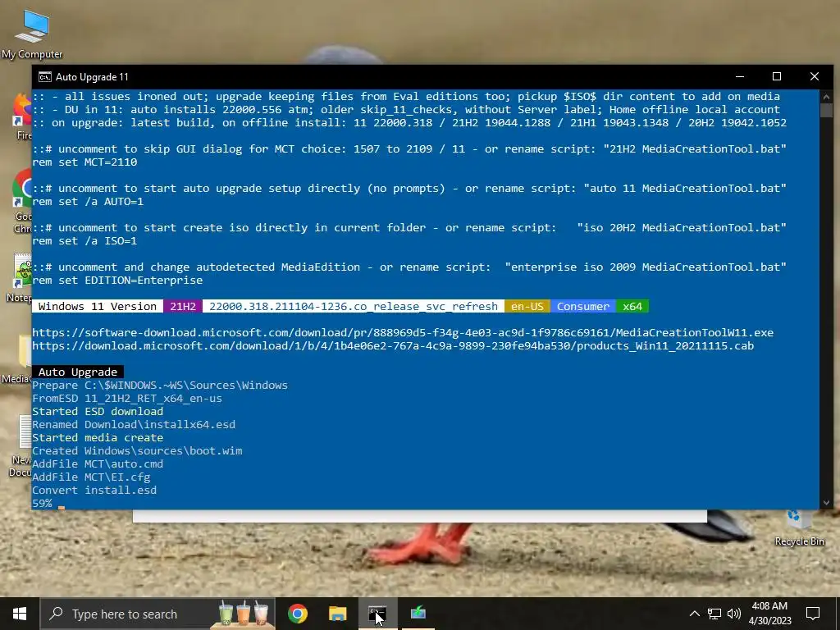
Task: Click the search magnifier icon on the taskbar
Action: click(56, 614)
